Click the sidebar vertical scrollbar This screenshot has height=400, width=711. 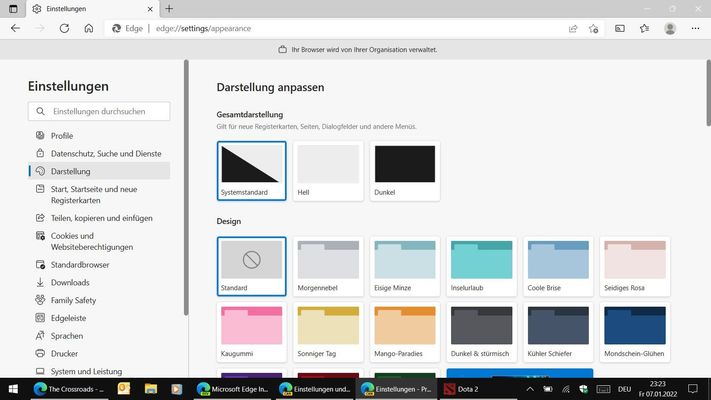coord(186,187)
